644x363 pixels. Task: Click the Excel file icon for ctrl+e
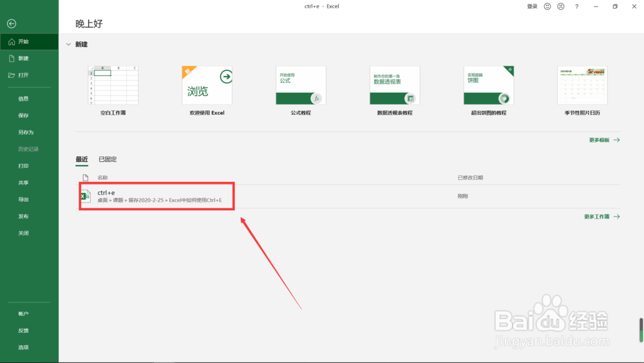click(86, 196)
